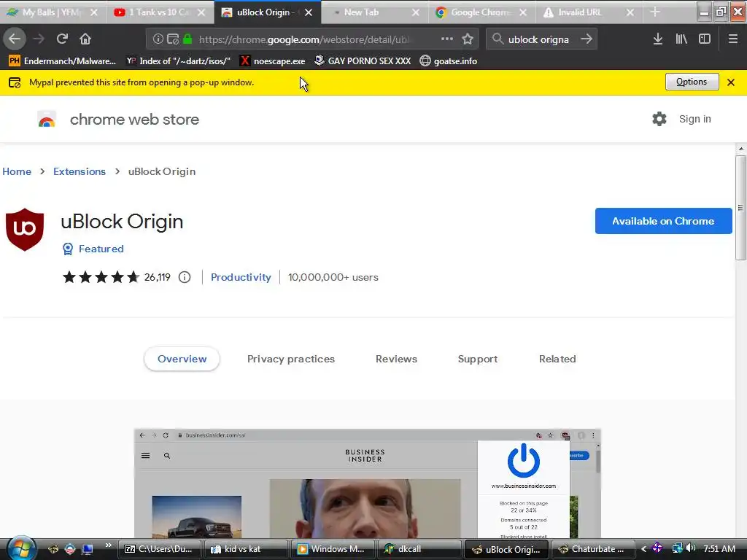Submit search with the arrow in search box
Image resolution: width=747 pixels, height=560 pixels.
pos(587,39)
